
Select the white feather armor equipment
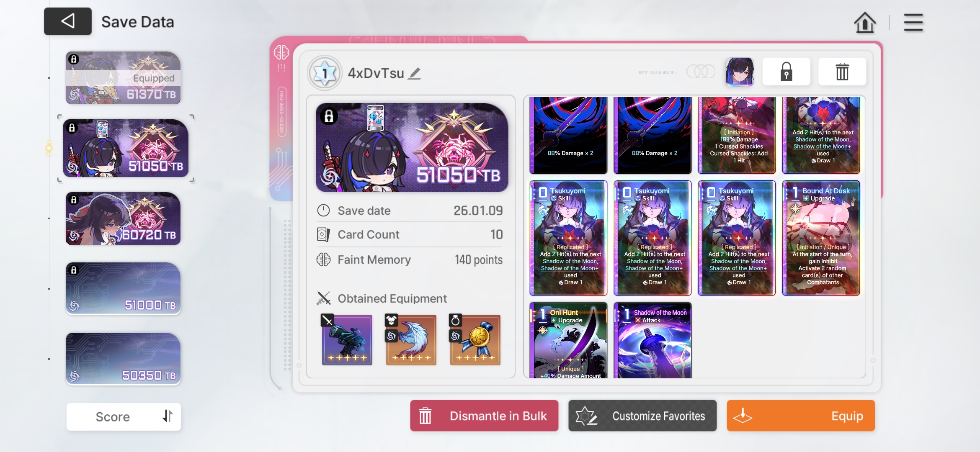[411, 340]
